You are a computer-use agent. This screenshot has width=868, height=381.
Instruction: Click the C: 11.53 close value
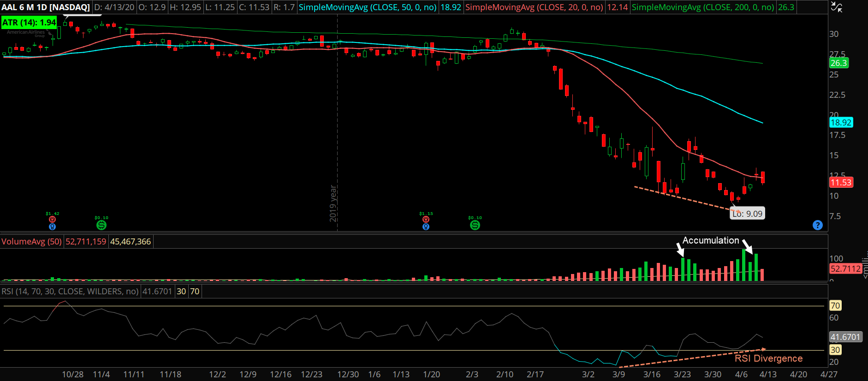pyautogui.click(x=254, y=7)
